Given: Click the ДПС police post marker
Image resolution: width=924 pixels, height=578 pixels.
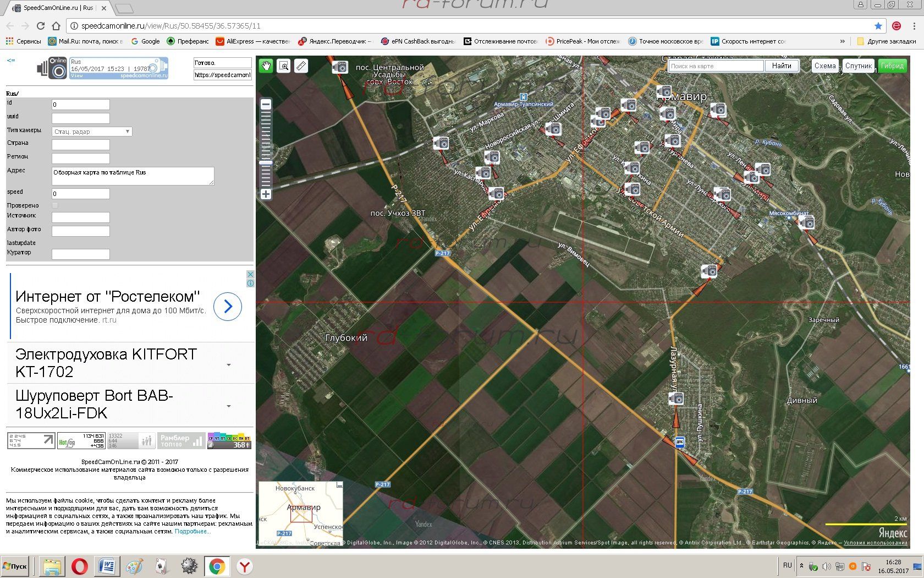Looking at the screenshot, I should pyautogui.click(x=680, y=442).
